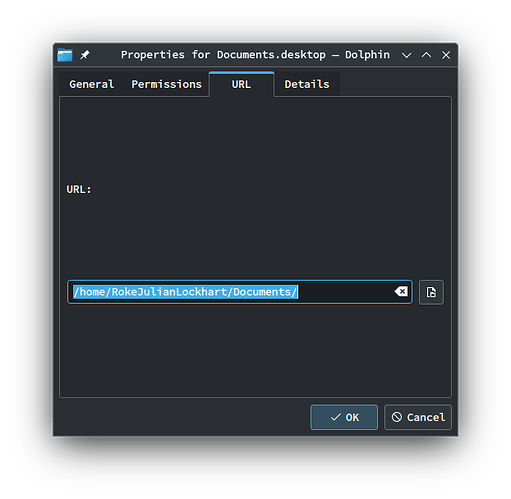
Task: Click the empty area below the URL field
Action: tap(255, 350)
